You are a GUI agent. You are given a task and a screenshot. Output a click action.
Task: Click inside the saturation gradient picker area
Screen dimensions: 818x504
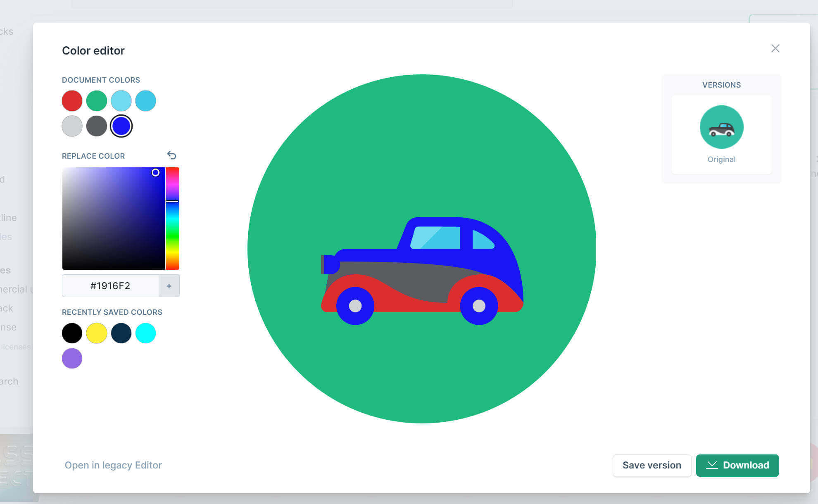pos(113,219)
